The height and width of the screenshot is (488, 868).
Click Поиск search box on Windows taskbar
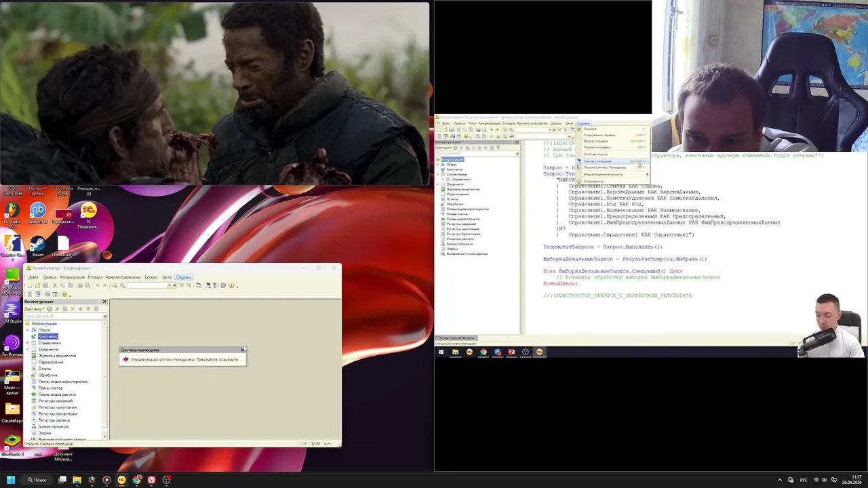click(37, 480)
